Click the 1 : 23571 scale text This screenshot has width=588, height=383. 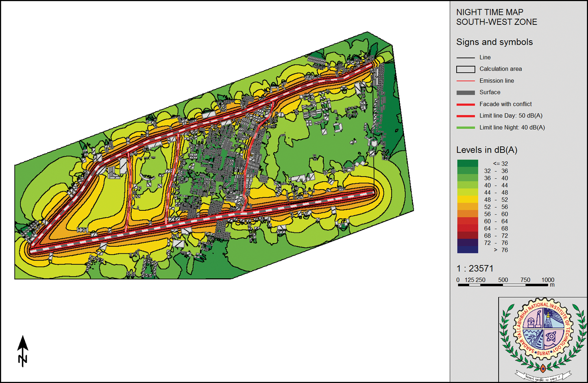475,268
